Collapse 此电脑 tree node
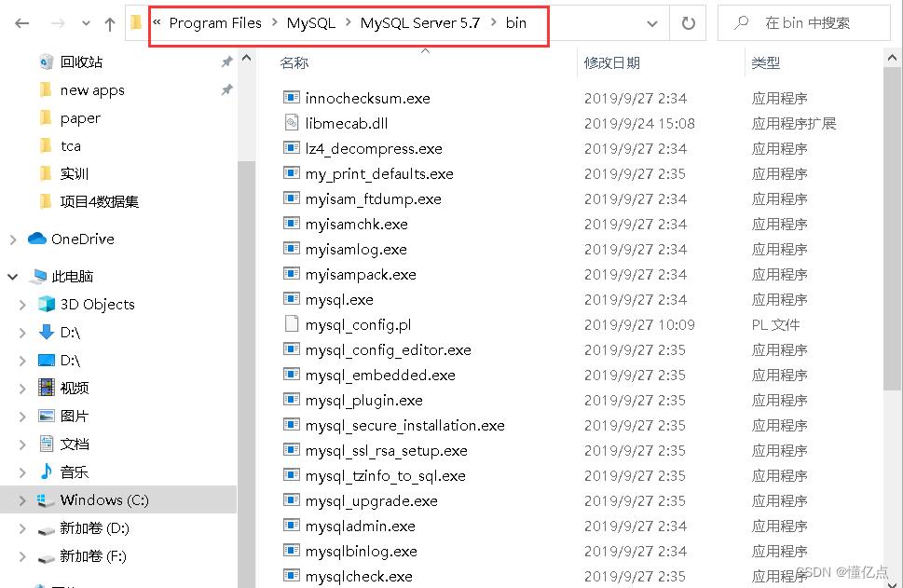 pyautogui.click(x=13, y=277)
